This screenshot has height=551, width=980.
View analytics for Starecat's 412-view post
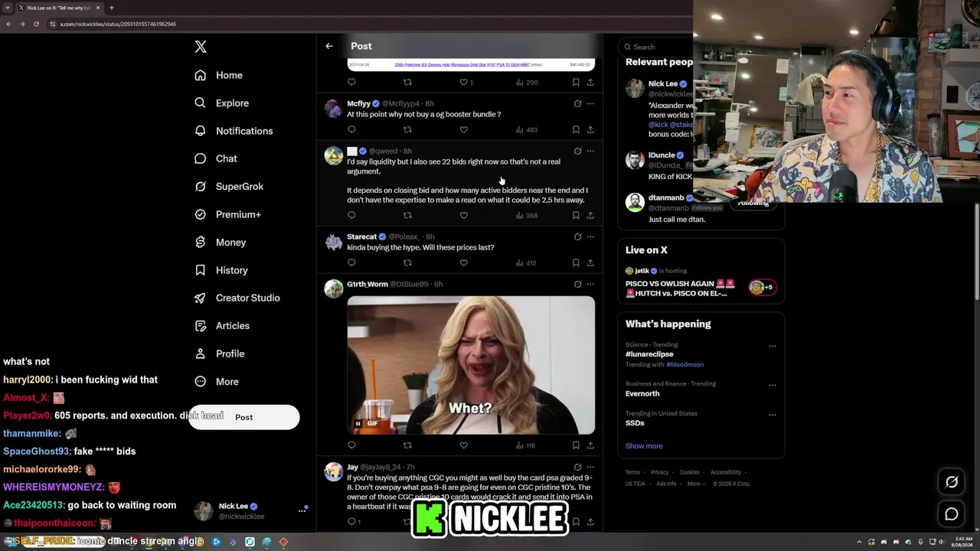coord(525,263)
